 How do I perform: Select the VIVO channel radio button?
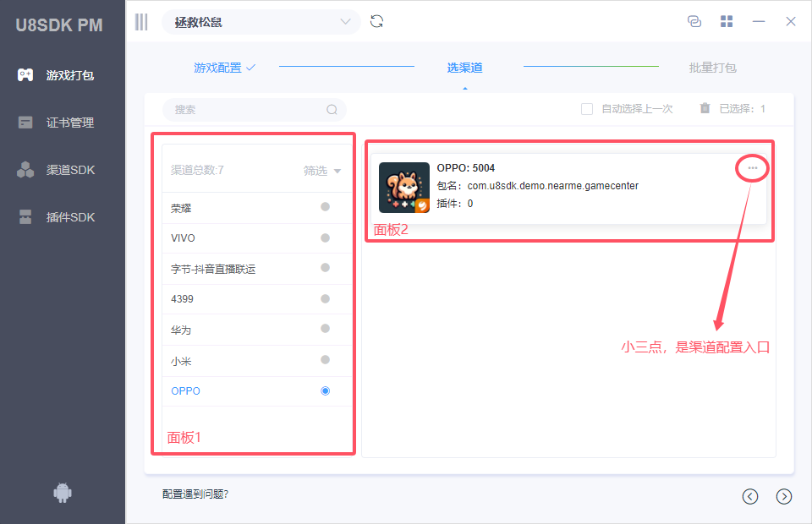(325, 238)
